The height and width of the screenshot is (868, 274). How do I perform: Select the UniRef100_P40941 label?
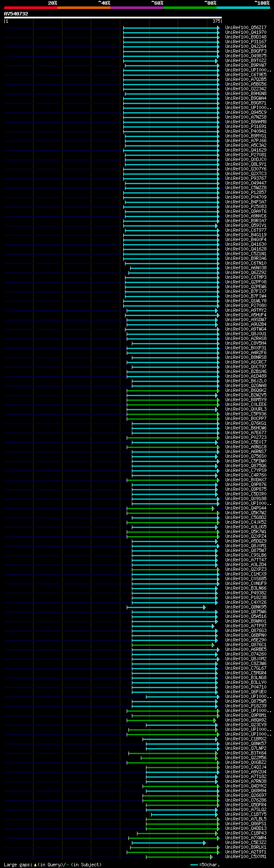point(246,131)
